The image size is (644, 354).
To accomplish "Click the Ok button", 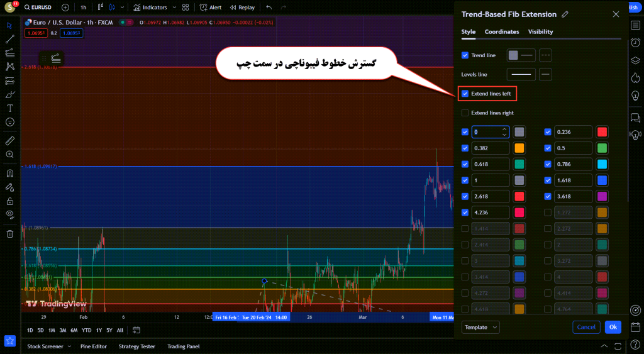I will pyautogui.click(x=613, y=328).
